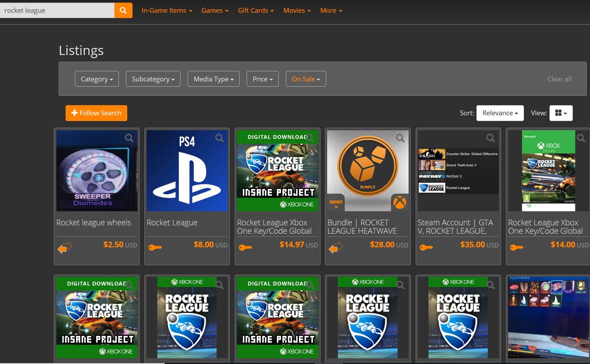590x364 pixels.
Task: Click key icon beside $14.97 price
Action: (245, 248)
